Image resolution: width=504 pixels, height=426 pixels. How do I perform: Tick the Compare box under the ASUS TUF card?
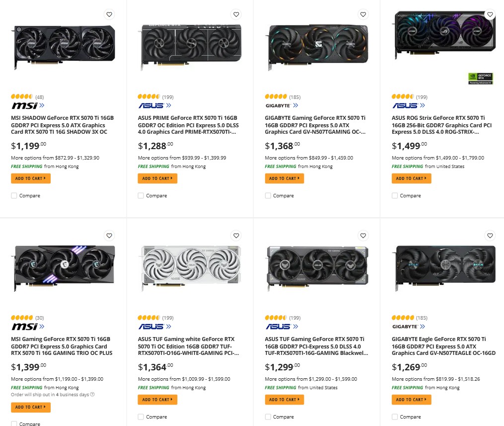(268, 417)
